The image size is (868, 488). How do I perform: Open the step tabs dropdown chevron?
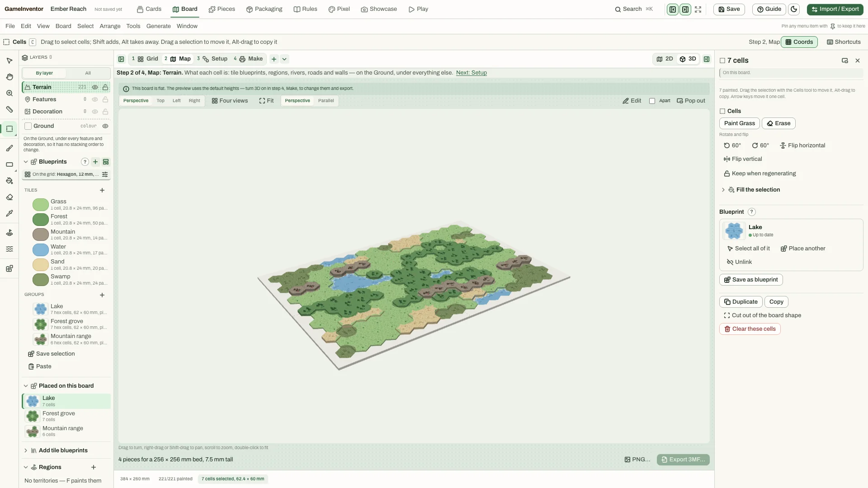pos(284,59)
